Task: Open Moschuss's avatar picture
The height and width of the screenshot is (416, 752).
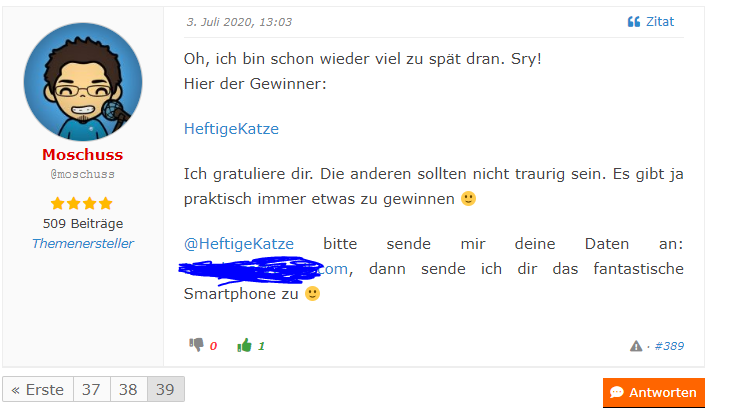Action: tap(83, 82)
